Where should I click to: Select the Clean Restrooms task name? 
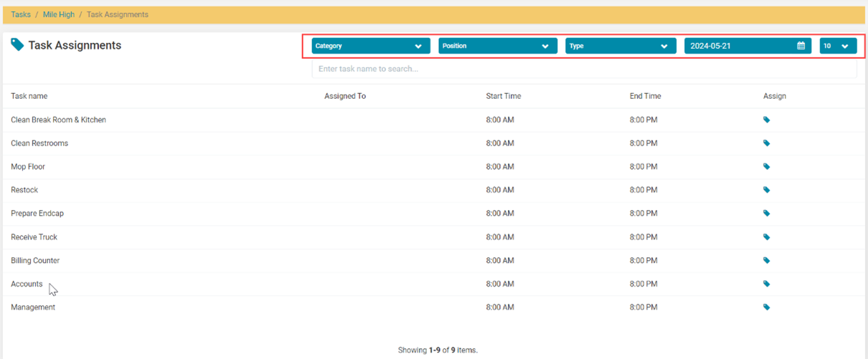pos(39,143)
